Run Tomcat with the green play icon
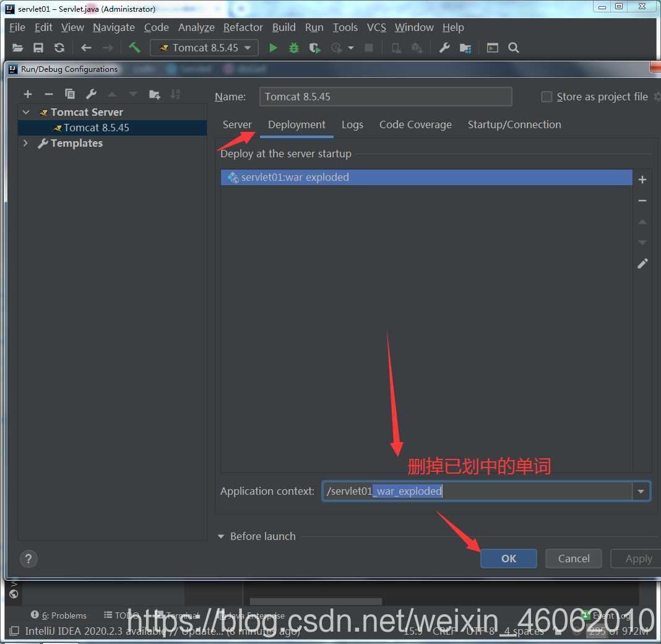 [x=273, y=48]
